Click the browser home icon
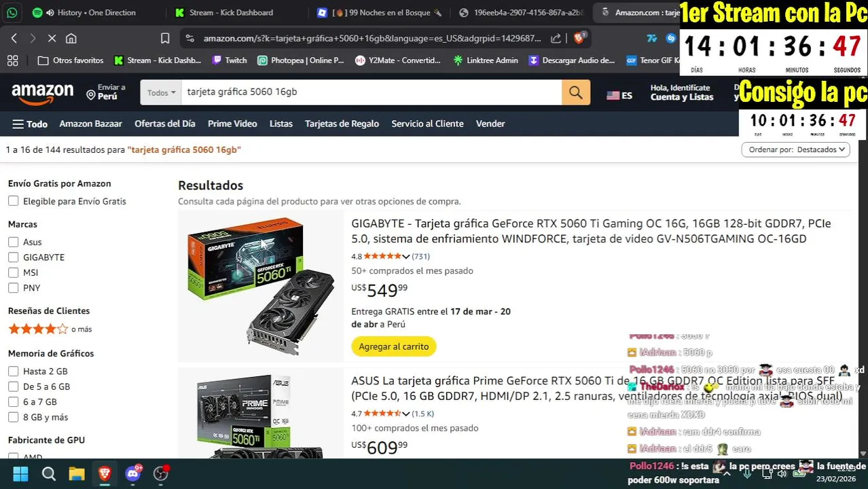Viewport: 868px width, 489px height. (71, 39)
